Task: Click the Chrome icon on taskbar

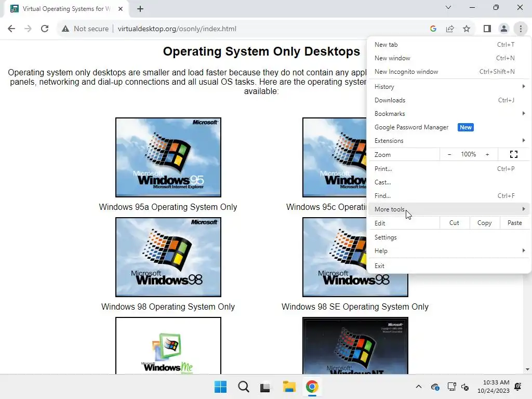Action: pos(312,387)
